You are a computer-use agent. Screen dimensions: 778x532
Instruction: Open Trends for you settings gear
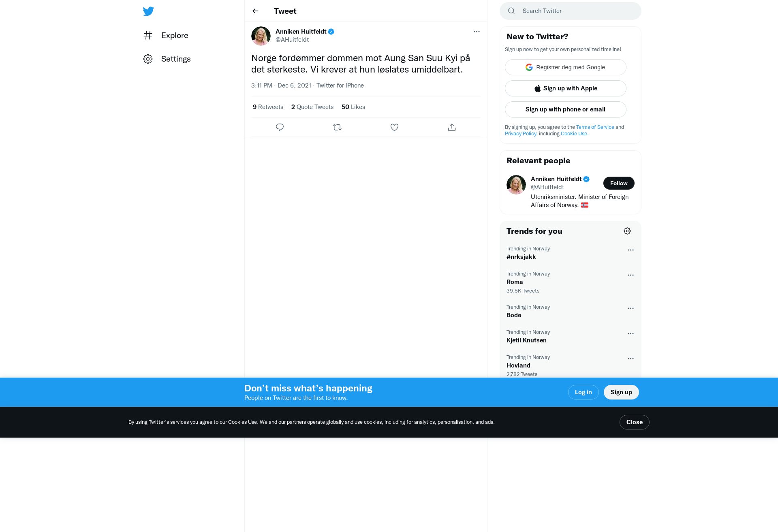pyautogui.click(x=627, y=231)
